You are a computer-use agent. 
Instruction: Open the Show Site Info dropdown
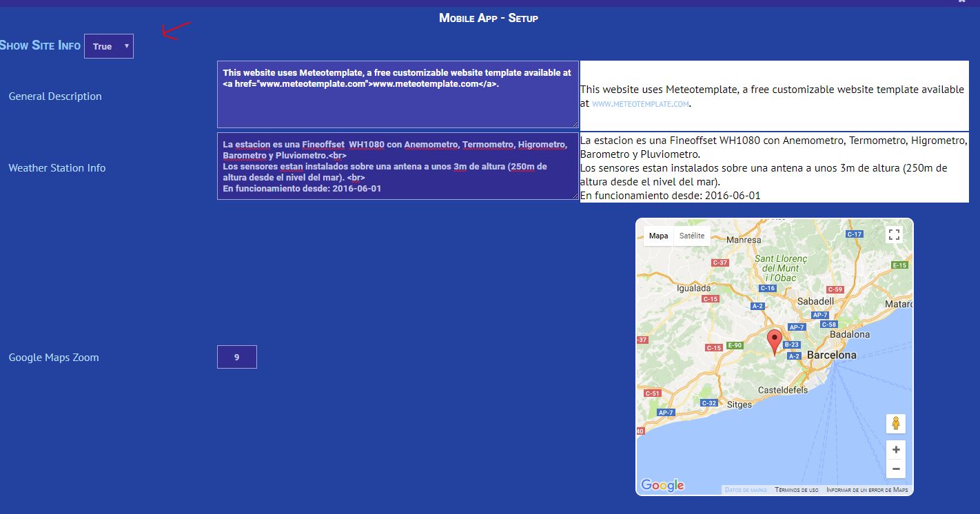(x=109, y=46)
